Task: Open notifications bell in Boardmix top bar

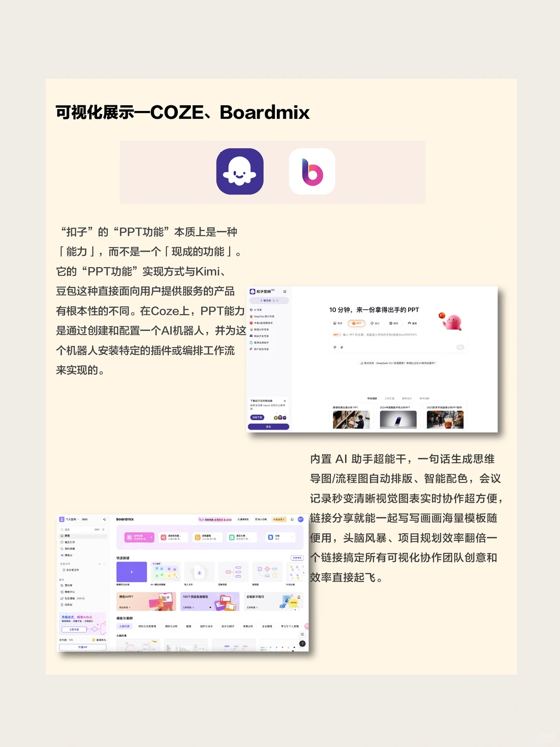Action: tap(292, 519)
